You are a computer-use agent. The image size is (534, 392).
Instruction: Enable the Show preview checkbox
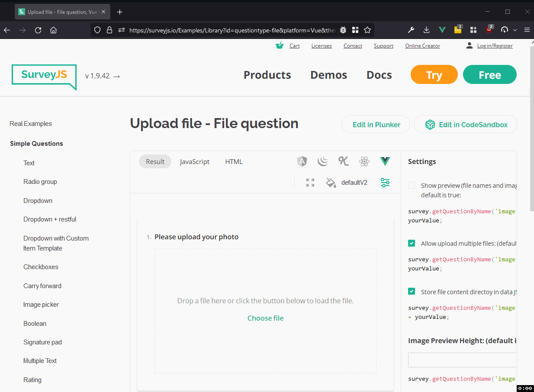tap(411, 185)
